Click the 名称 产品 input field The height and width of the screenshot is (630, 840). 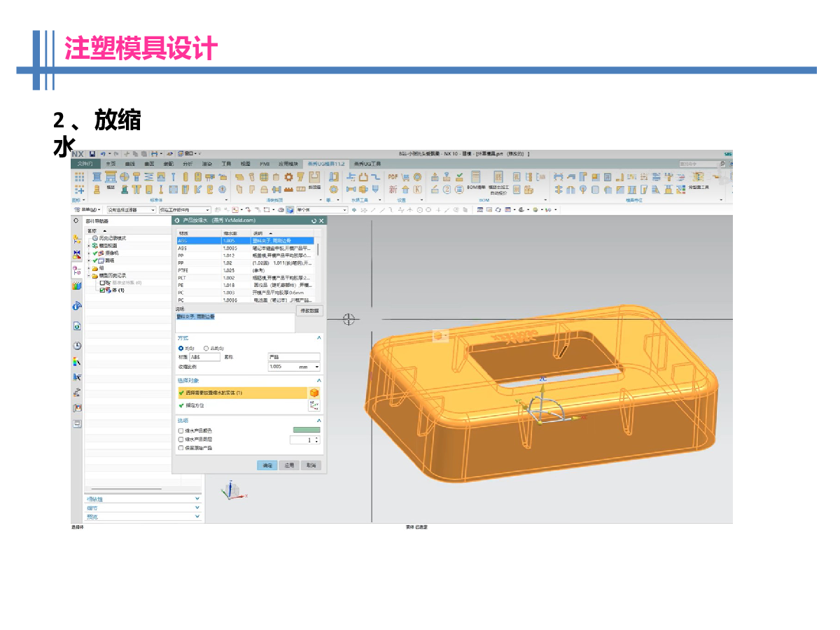click(x=294, y=357)
